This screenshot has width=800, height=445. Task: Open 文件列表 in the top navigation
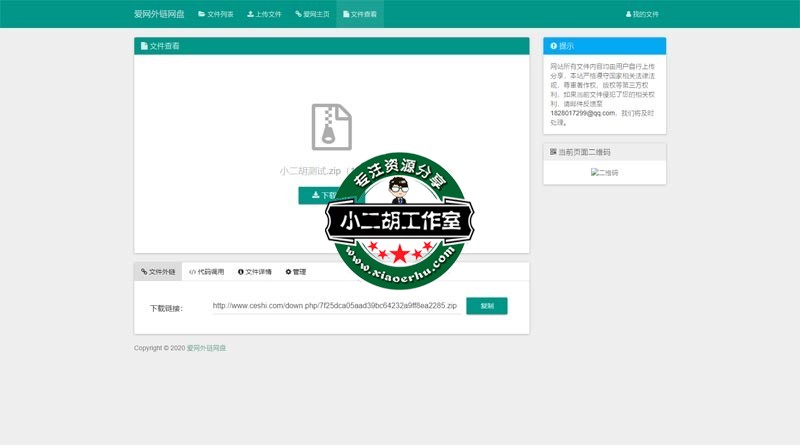point(215,14)
